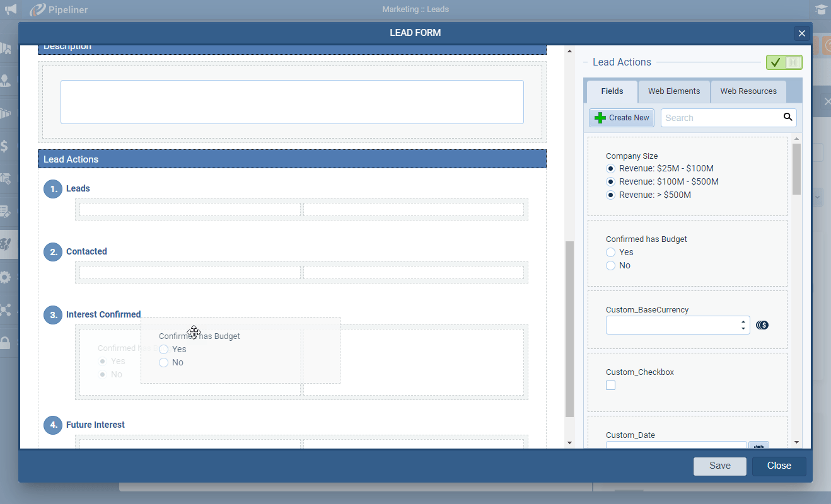Select the 'Revenue: $100M - $500M' radio option
This screenshot has height=504, width=831.
click(x=610, y=181)
